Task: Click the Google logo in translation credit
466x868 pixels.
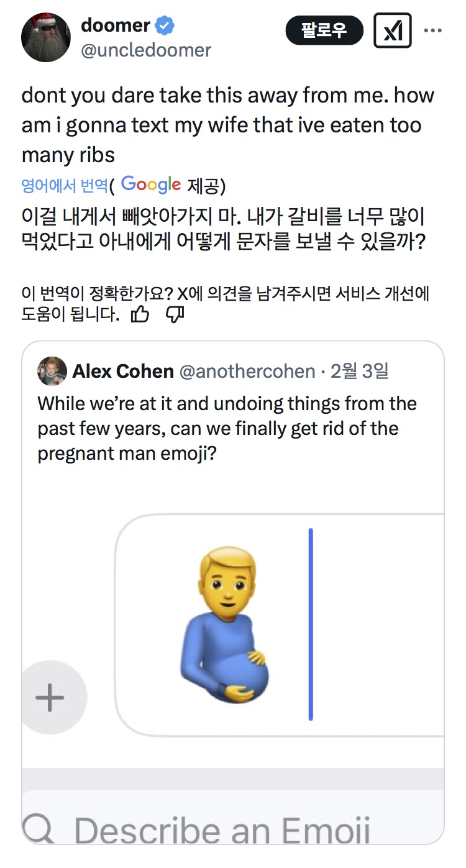Action: tap(151, 185)
